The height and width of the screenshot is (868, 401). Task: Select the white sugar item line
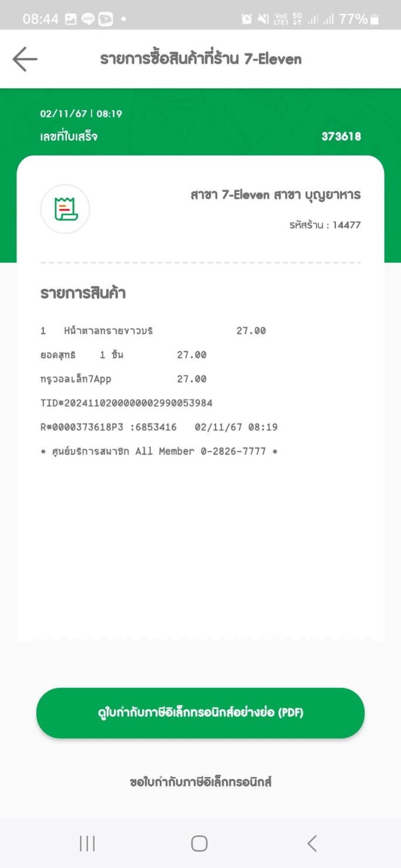click(x=153, y=331)
